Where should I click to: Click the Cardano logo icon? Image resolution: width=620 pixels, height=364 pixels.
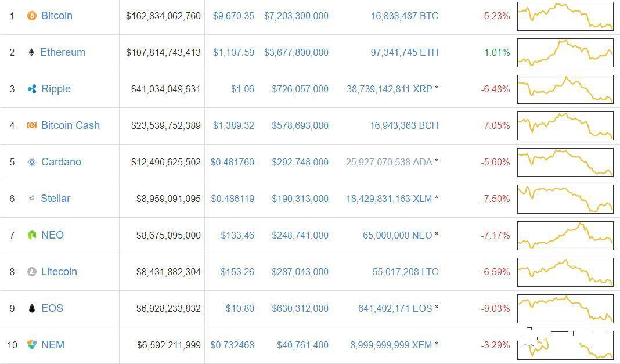coord(32,162)
